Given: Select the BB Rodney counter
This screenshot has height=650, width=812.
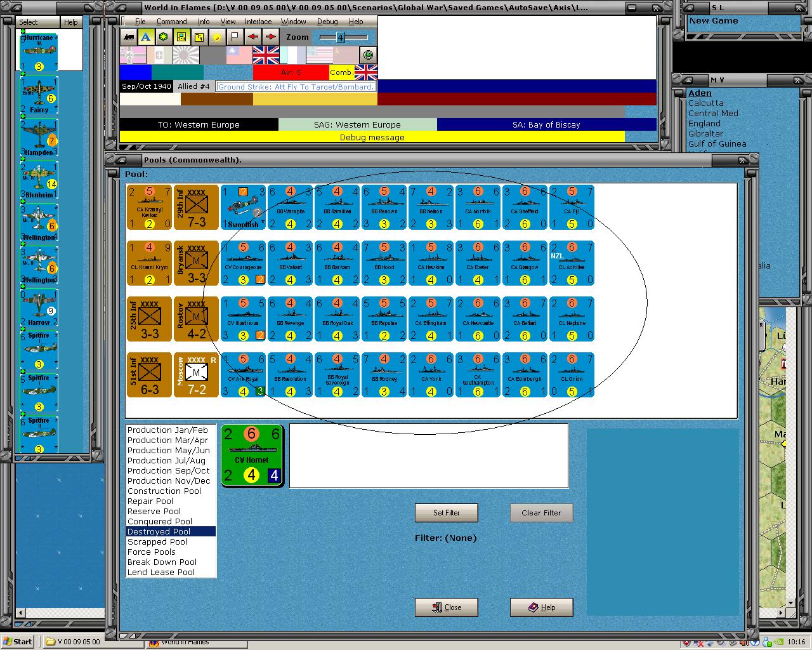Looking at the screenshot, I should tap(384, 375).
